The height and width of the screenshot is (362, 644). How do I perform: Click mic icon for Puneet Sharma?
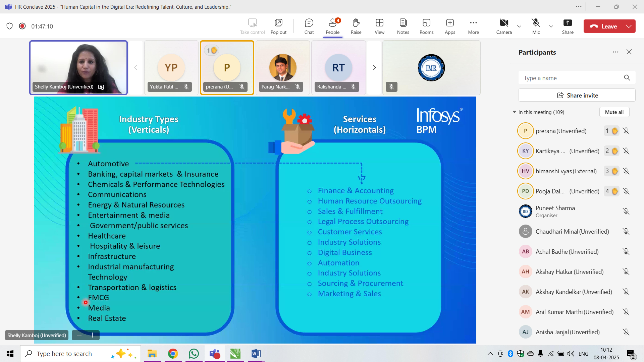pos(626,211)
